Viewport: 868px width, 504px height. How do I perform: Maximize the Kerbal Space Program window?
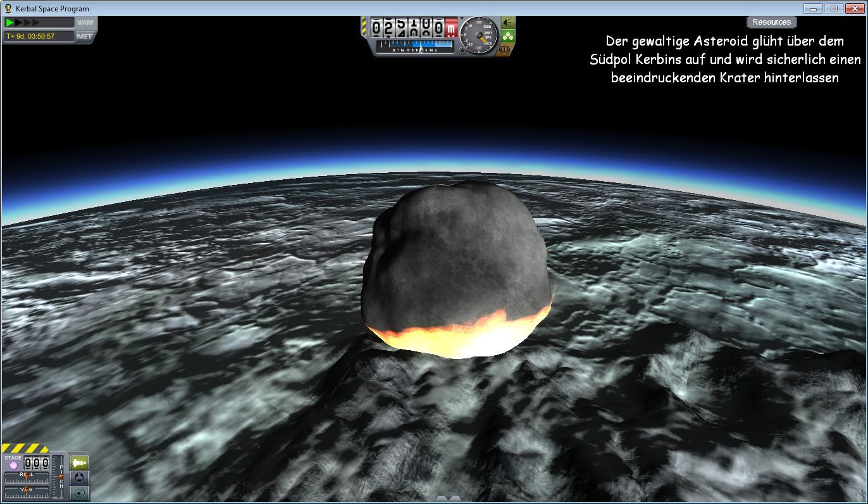833,8
